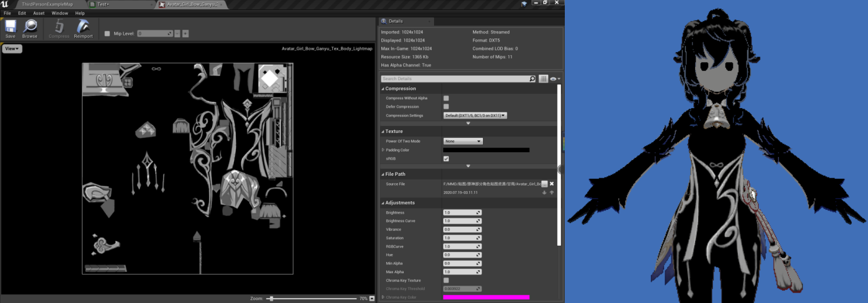Click the magenta Chroma Key Color swatch
This screenshot has width=868, height=303.
pos(486,297)
